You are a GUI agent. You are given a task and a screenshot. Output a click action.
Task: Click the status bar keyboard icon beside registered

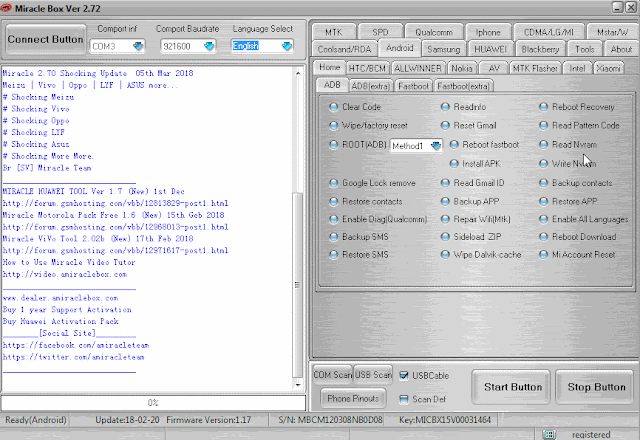pos(549,434)
